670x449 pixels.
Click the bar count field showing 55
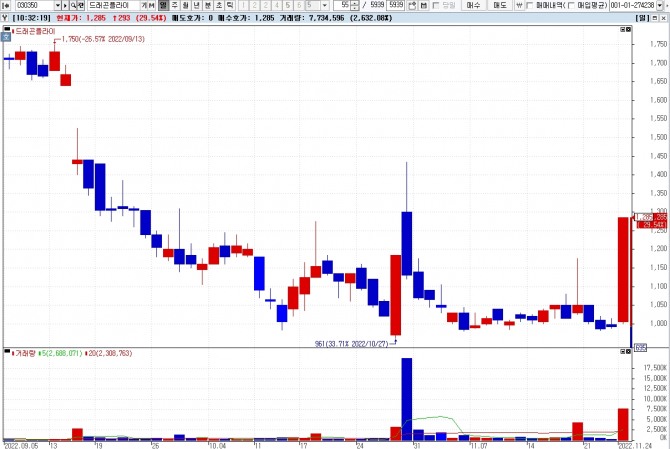click(x=342, y=5)
